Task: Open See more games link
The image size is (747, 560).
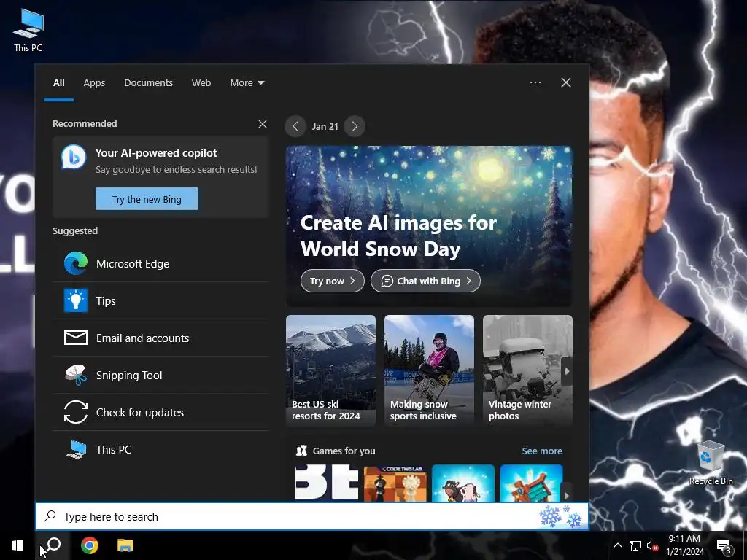Action: (542, 451)
